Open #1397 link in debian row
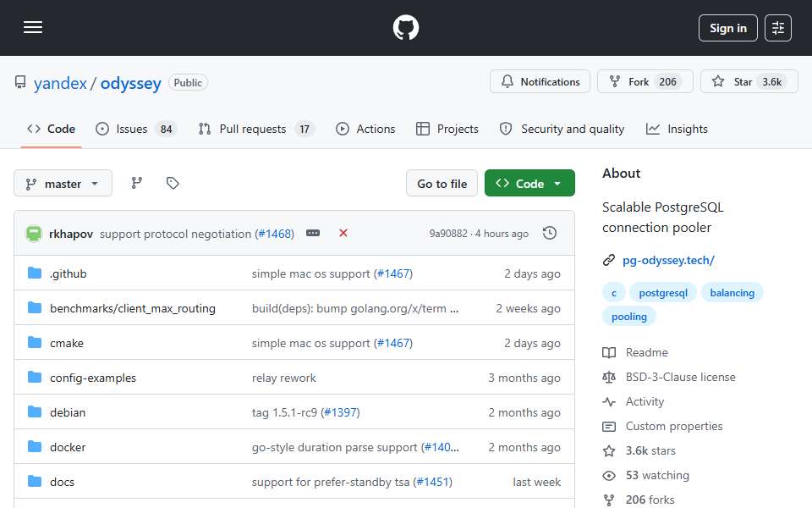 [340, 412]
